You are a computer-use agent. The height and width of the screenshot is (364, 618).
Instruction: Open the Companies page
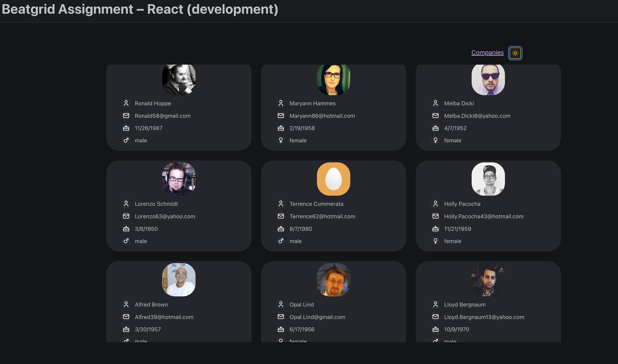tap(487, 53)
